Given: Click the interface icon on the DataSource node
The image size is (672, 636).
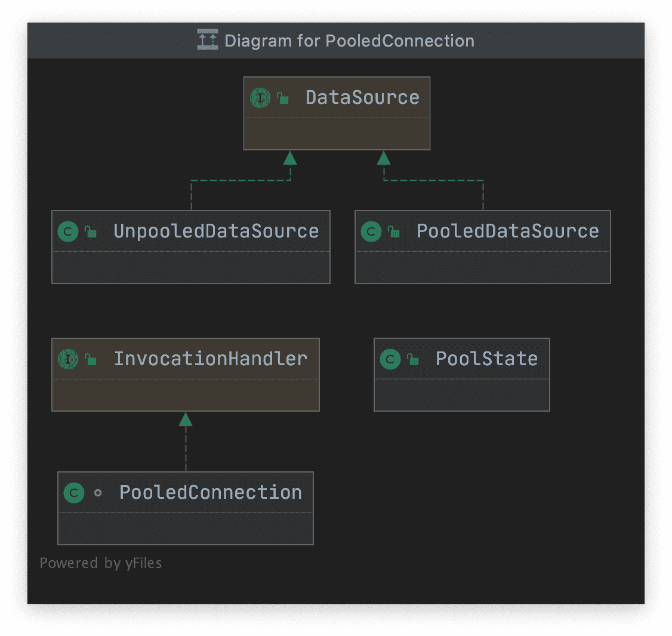Looking at the screenshot, I should (260, 97).
